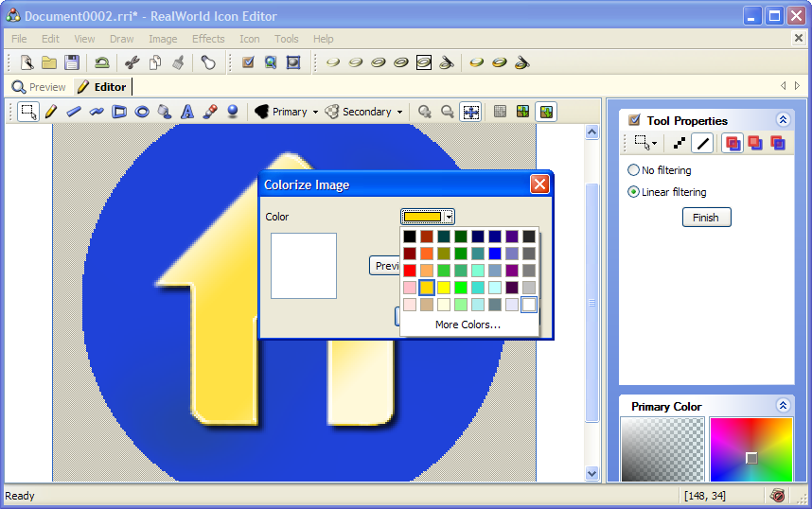This screenshot has height=509, width=812.
Task: Collapse the Primary Color panel
Action: coord(783,406)
